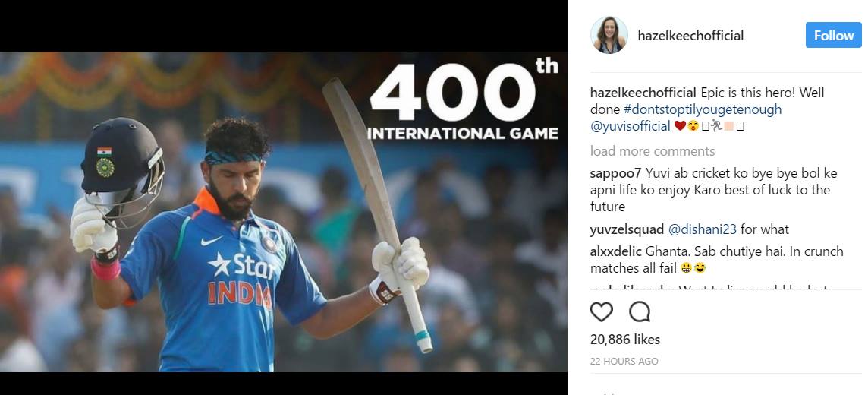This screenshot has height=395, width=868.
Task: Click the red heart emoji in the caption
Action: coord(680,126)
